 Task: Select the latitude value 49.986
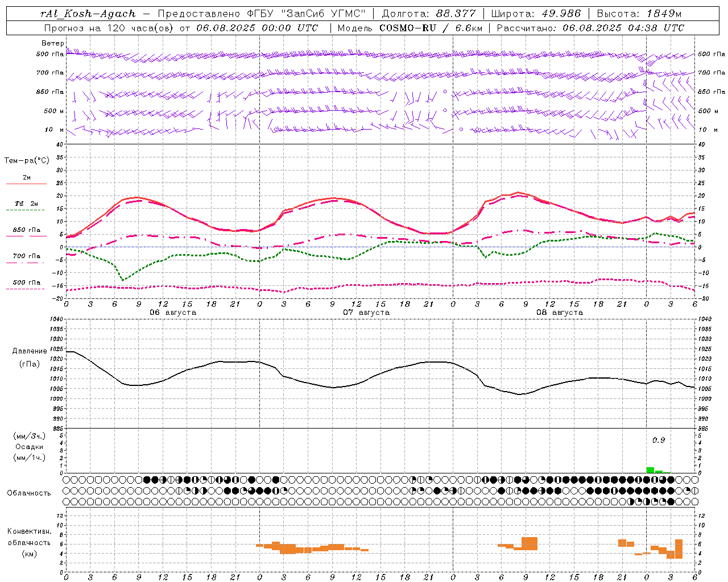561,14
